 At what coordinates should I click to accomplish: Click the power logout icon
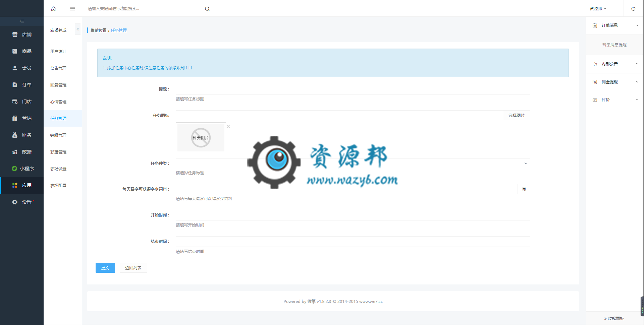tap(633, 9)
